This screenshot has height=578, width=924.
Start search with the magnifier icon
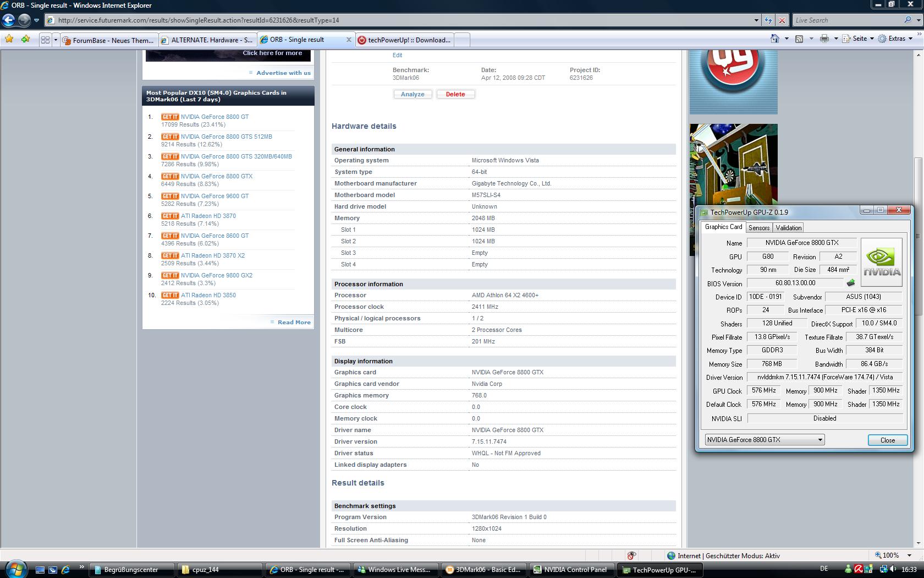[908, 20]
